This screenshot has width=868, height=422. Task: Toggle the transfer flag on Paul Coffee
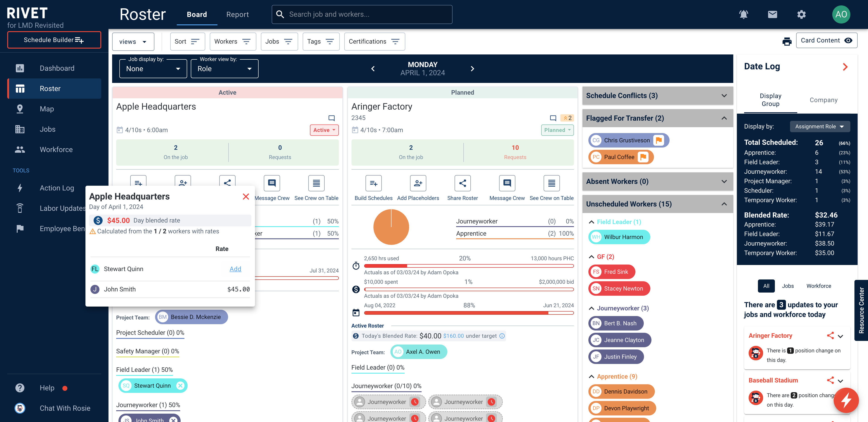click(x=643, y=157)
